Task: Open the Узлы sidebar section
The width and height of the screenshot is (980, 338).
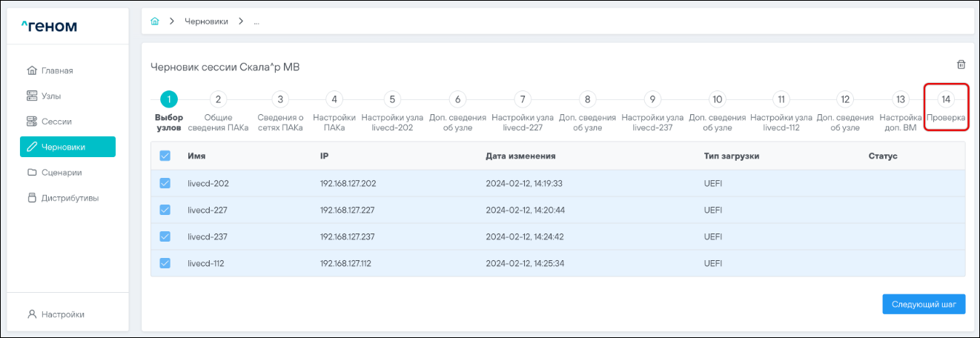Action: (x=51, y=96)
